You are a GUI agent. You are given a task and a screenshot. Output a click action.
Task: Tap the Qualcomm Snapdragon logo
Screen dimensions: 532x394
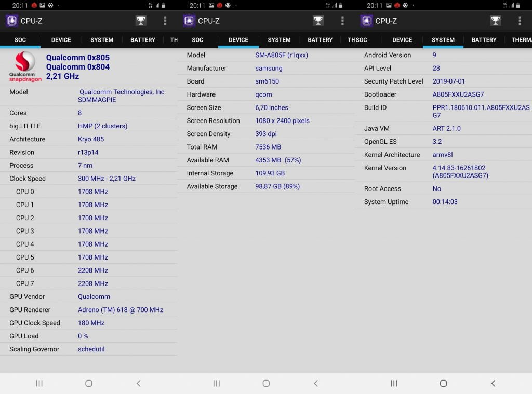tap(25, 66)
